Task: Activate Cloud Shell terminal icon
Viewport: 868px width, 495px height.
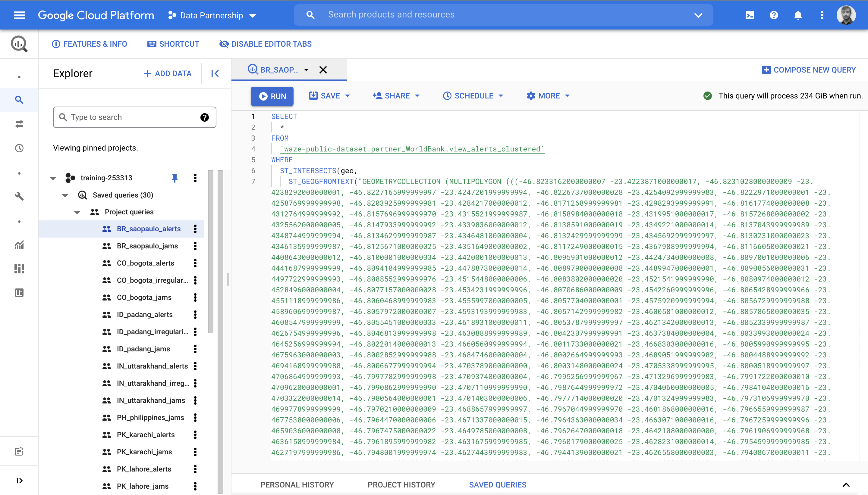Action: 750,15
